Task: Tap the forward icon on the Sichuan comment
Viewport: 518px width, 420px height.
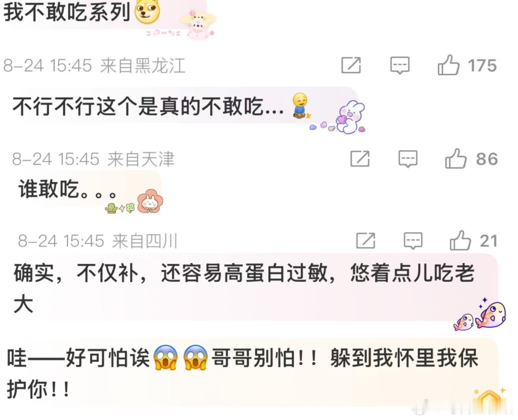Action: pyautogui.click(x=366, y=241)
